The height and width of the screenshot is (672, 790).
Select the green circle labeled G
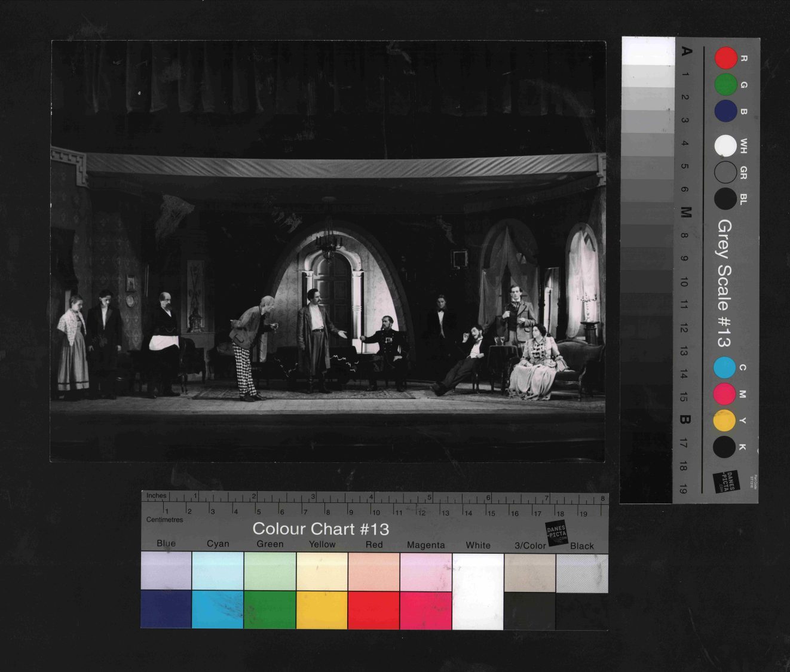point(725,85)
